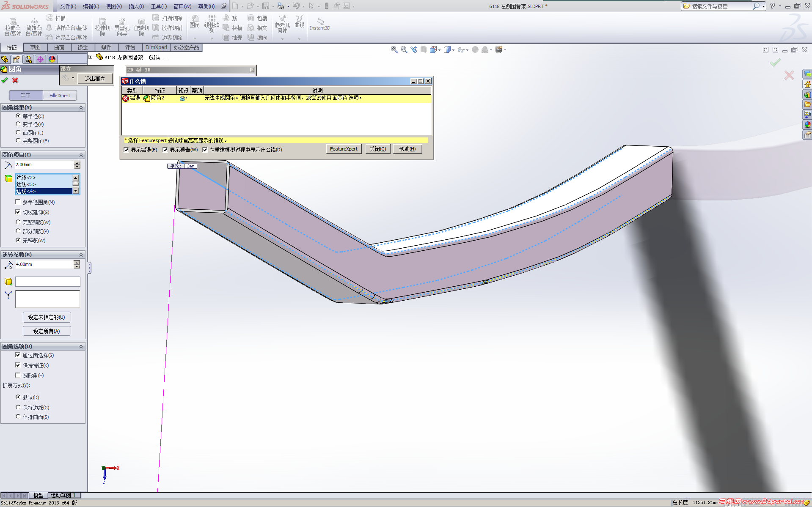This screenshot has height=507, width=812.
Task: Open Design Library in task pane
Action: 807,94
